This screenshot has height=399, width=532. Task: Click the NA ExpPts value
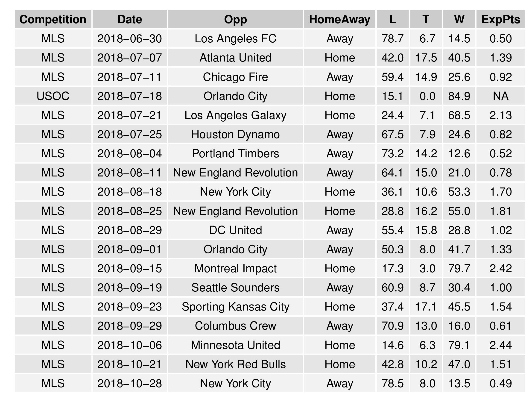tap(500, 96)
